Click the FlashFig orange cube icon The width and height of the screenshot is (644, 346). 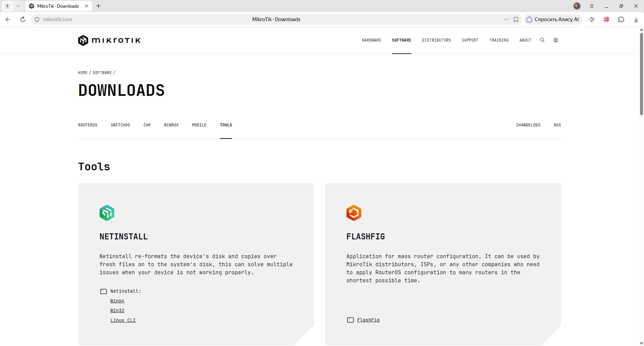pyautogui.click(x=354, y=213)
